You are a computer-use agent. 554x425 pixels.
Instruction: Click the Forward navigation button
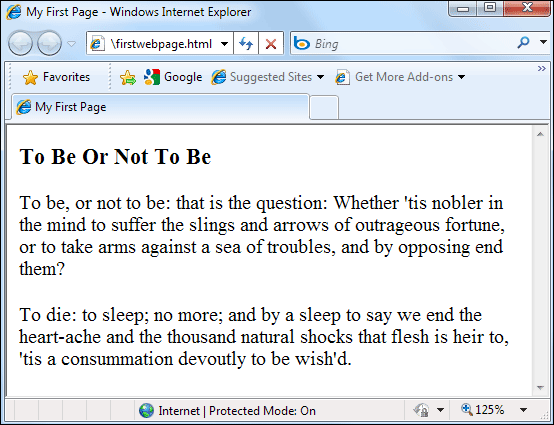pyautogui.click(x=49, y=43)
